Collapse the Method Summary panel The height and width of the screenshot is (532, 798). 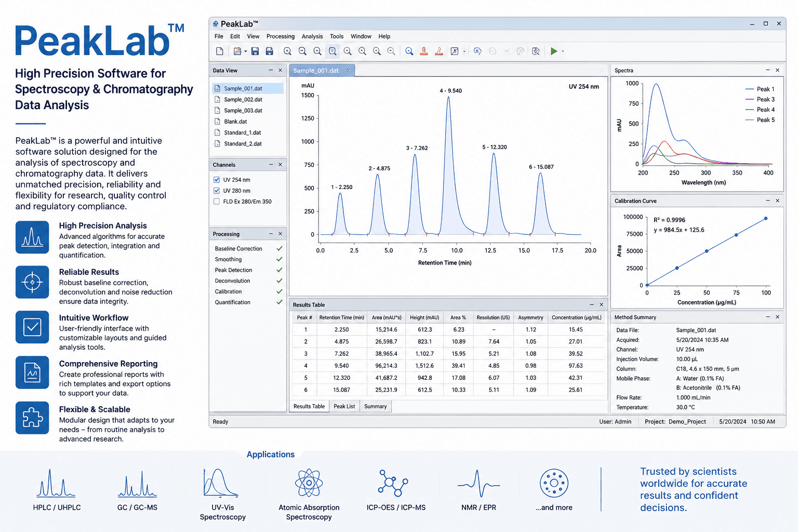point(768,317)
